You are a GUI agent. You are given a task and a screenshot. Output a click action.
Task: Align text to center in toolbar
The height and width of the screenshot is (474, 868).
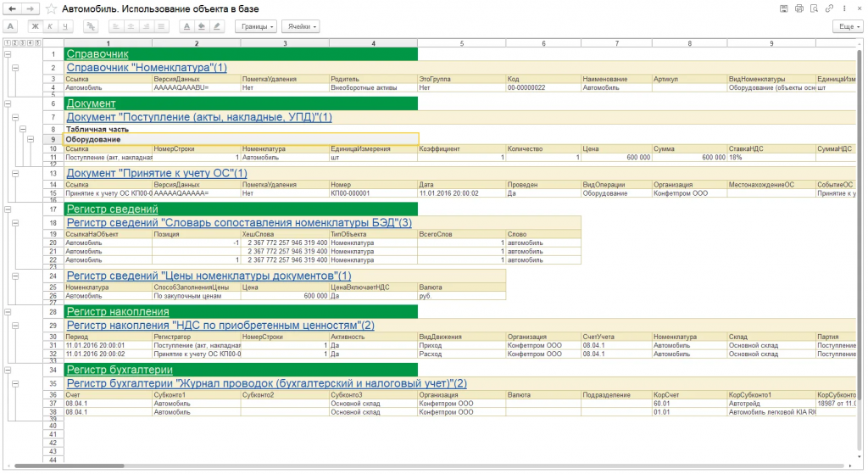pos(131,26)
